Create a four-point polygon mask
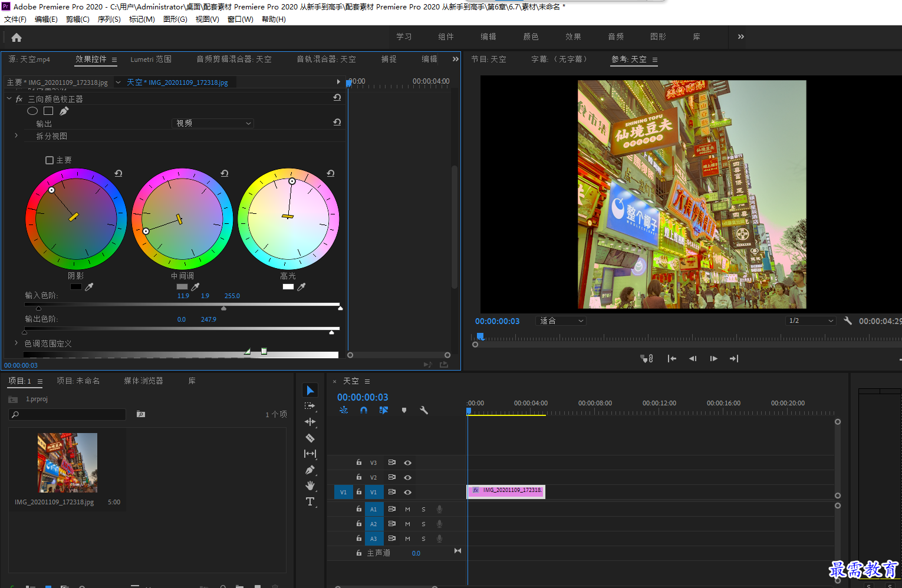 coord(48,111)
